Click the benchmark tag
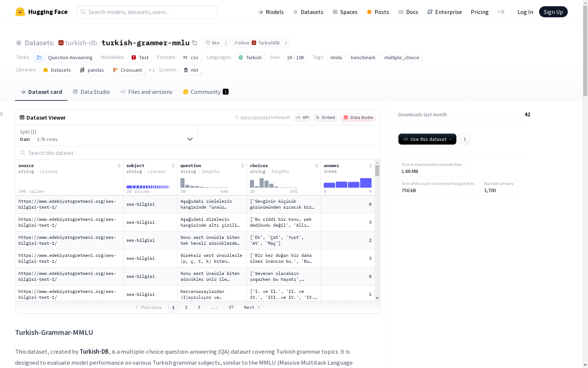This screenshot has width=588, height=368. click(363, 57)
